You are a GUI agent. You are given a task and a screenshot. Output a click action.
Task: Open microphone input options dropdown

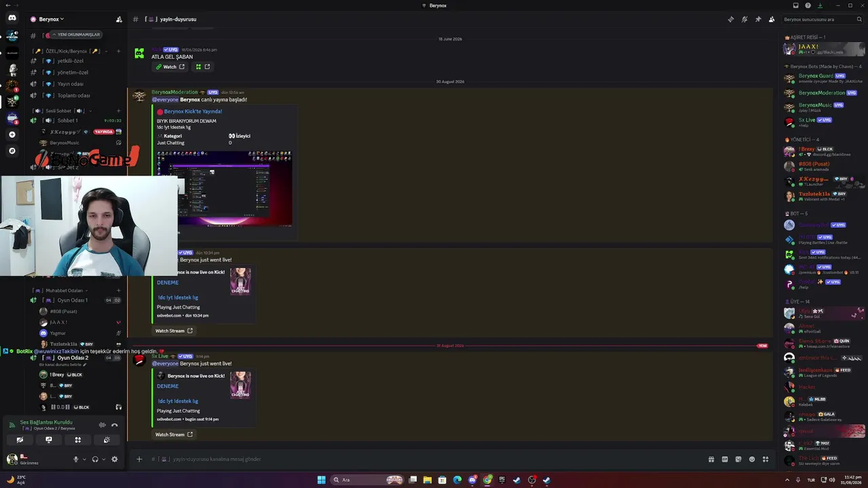84,459
